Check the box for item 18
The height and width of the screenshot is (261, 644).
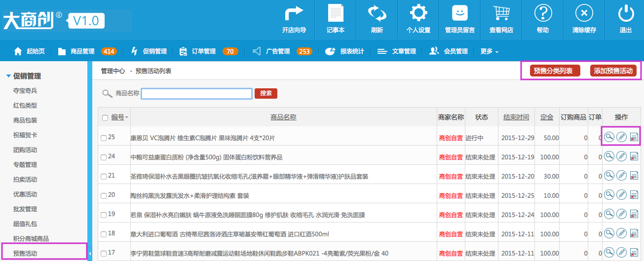(x=104, y=234)
